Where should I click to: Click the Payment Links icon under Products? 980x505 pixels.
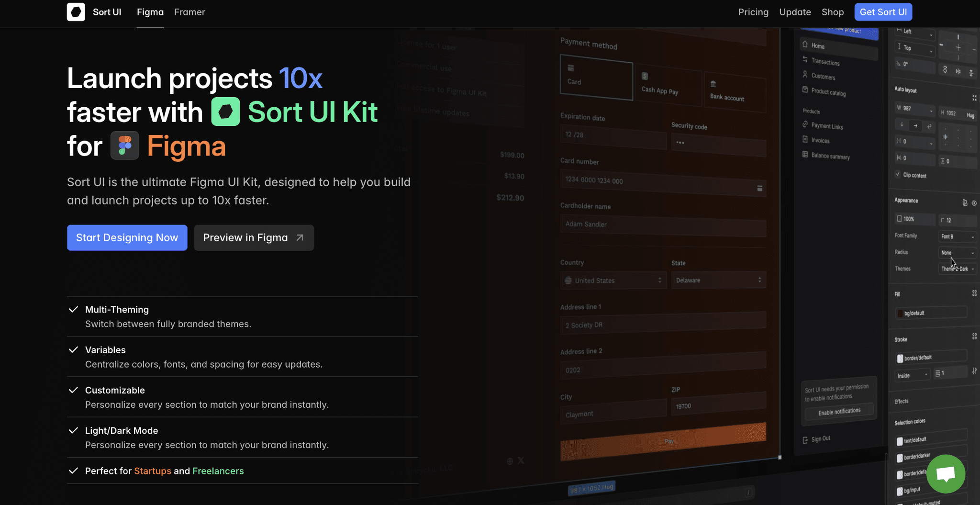[x=806, y=126]
